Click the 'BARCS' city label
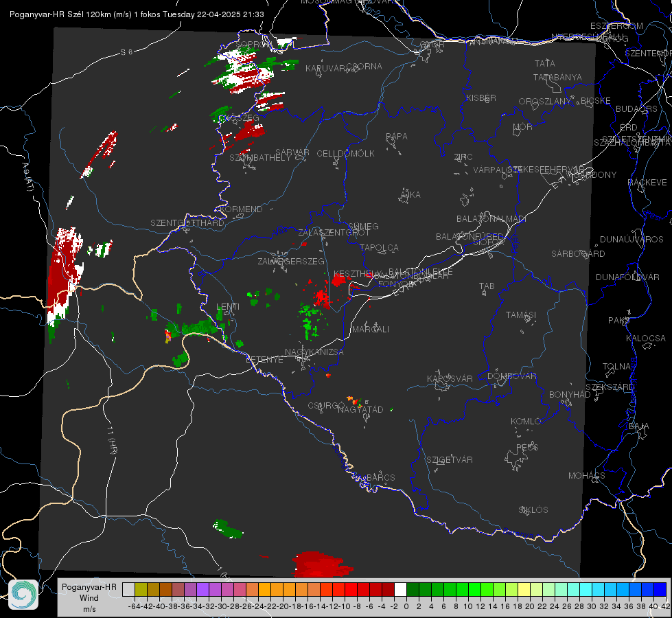 pyautogui.click(x=380, y=478)
